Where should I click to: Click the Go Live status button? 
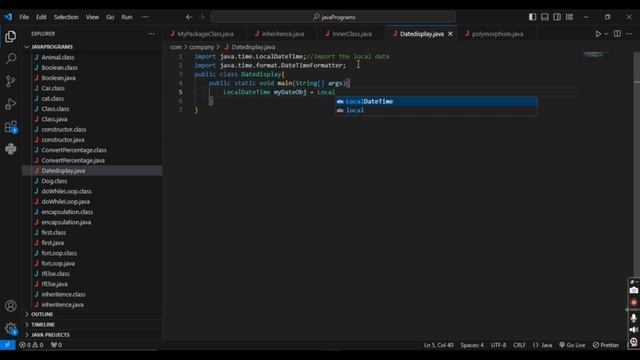(572, 345)
